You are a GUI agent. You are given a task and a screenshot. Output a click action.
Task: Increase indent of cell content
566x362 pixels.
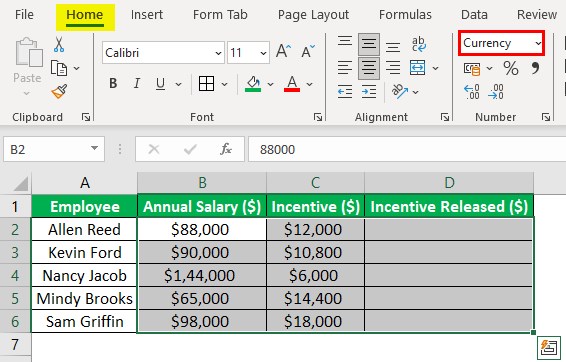pos(369,92)
